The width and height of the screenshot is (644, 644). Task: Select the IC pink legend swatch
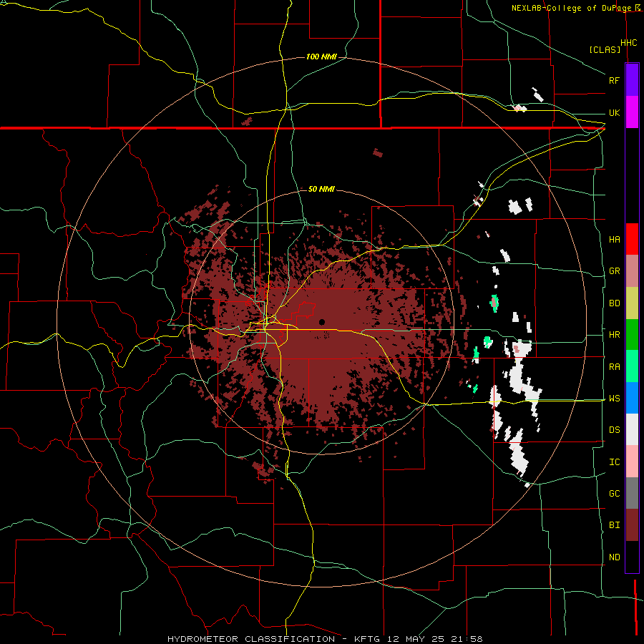tap(632, 462)
